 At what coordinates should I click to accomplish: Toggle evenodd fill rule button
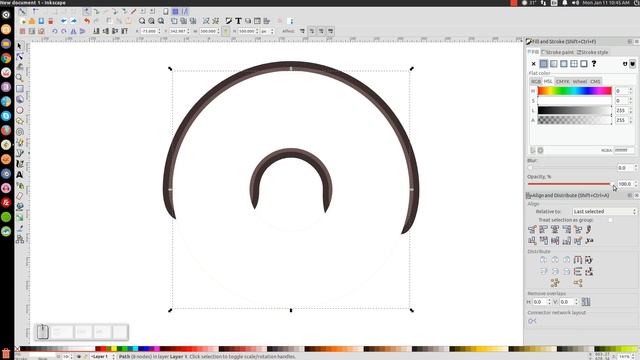pyautogui.click(x=625, y=64)
